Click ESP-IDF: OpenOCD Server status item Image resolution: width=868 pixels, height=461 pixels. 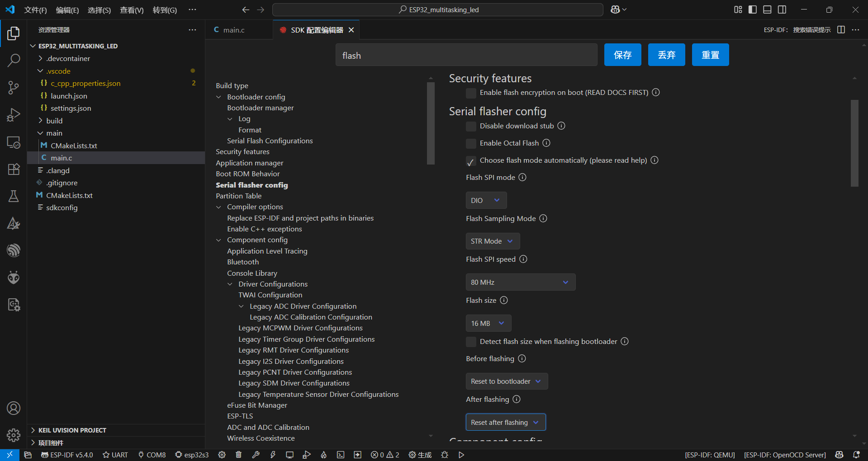tap(785, 455)
